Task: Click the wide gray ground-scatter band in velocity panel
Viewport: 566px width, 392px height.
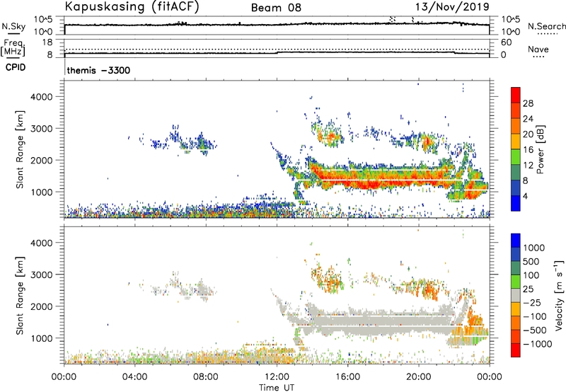Action: [379, 319]
